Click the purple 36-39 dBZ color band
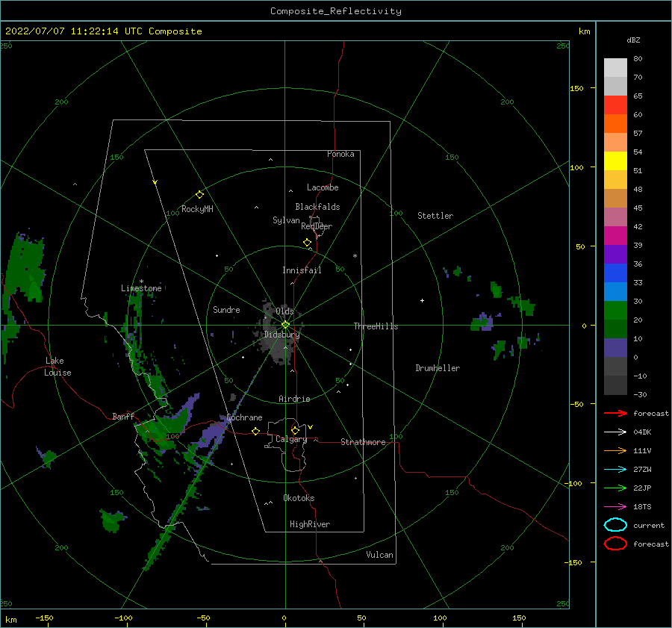 tap(615, 255)
